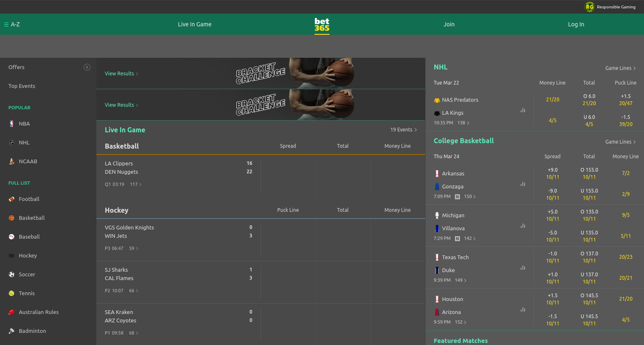Expand 19 Events live list

pyautogui.click(x=403, y=130)
